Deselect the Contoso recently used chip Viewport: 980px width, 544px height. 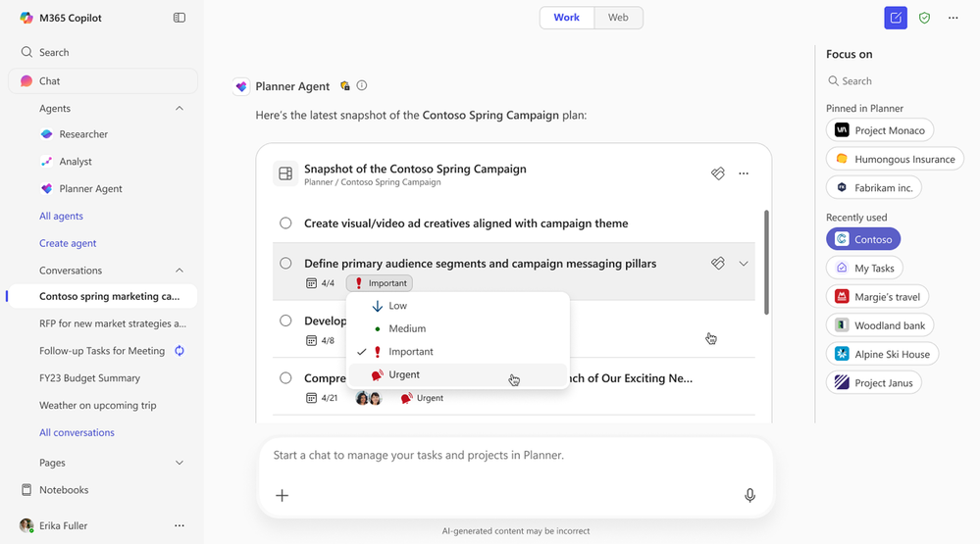point(863,239)
